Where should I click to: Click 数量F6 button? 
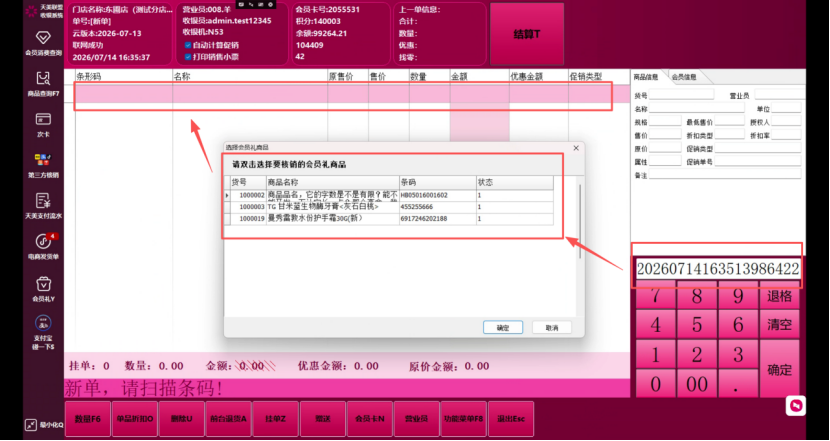point(87,419)
